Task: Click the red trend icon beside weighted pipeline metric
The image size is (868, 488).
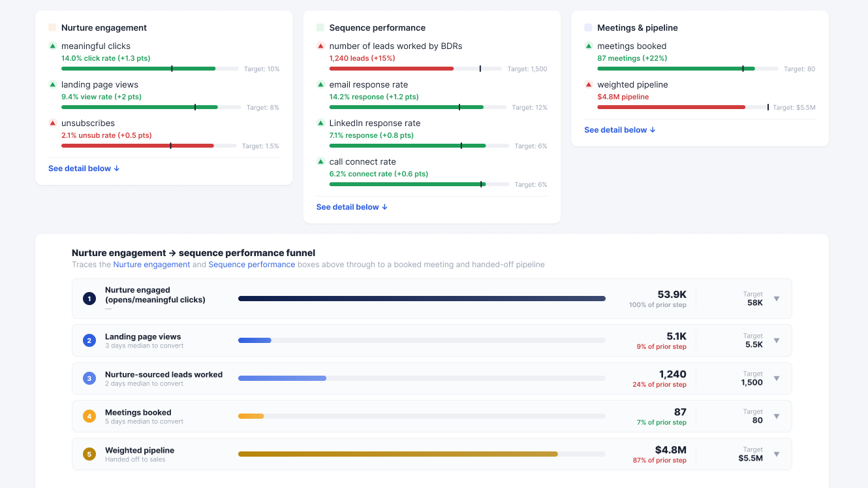Action: (x=589, y=85)
